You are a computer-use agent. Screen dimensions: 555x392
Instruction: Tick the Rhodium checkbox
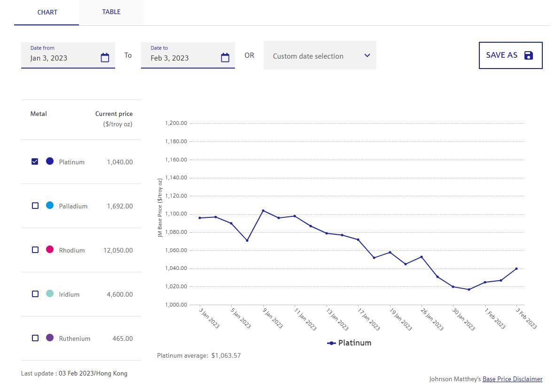coord(35,250)
